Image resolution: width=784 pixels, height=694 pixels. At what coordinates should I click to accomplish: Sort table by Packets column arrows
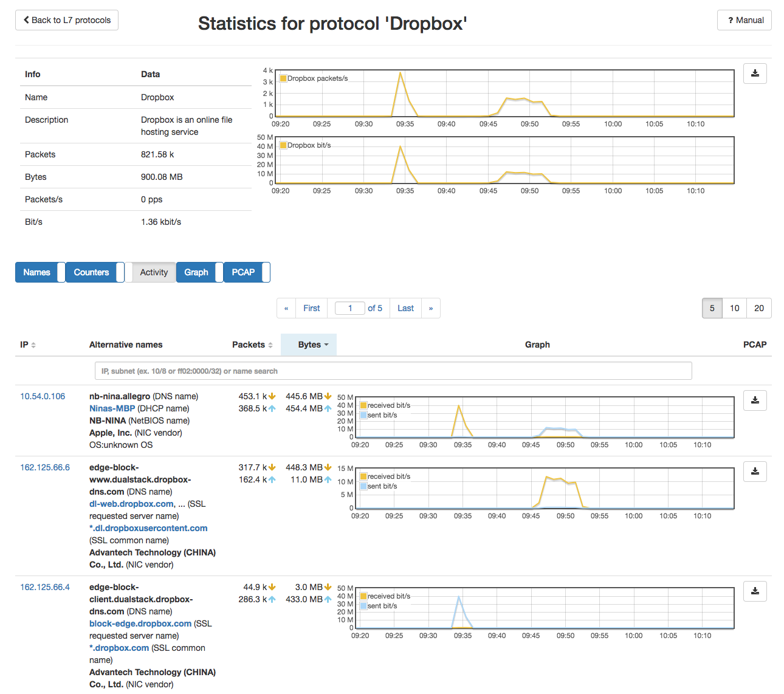tap(270, 345)
